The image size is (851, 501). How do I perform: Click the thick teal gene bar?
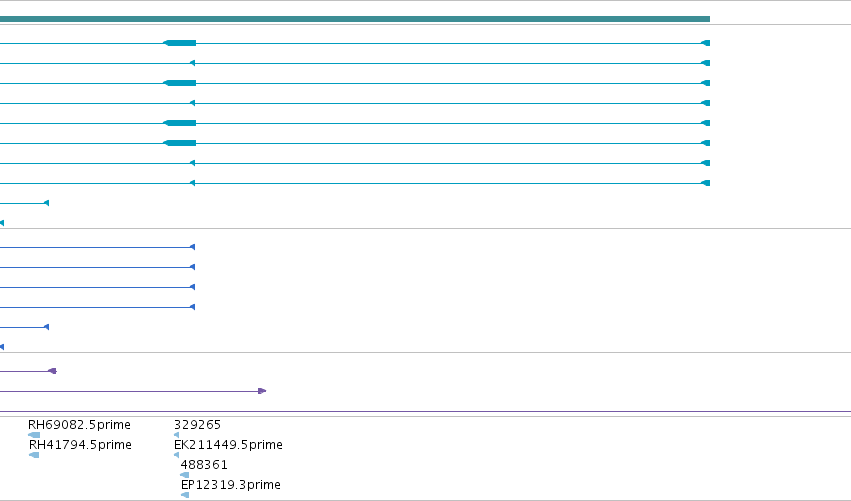point(355,19)
